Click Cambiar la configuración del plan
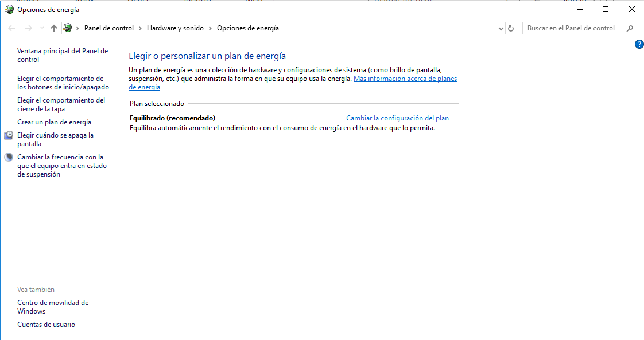 pyautogui.click(x=397, y=118)
